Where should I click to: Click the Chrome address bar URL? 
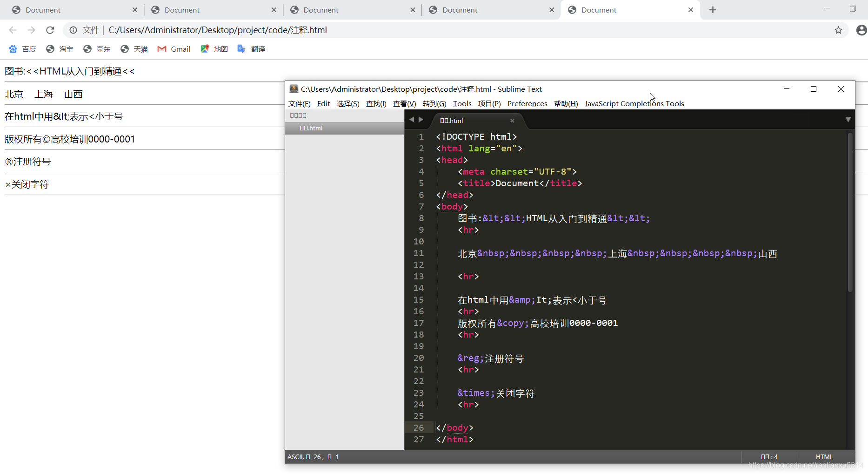pyautogui.click(x=218, y=30)
